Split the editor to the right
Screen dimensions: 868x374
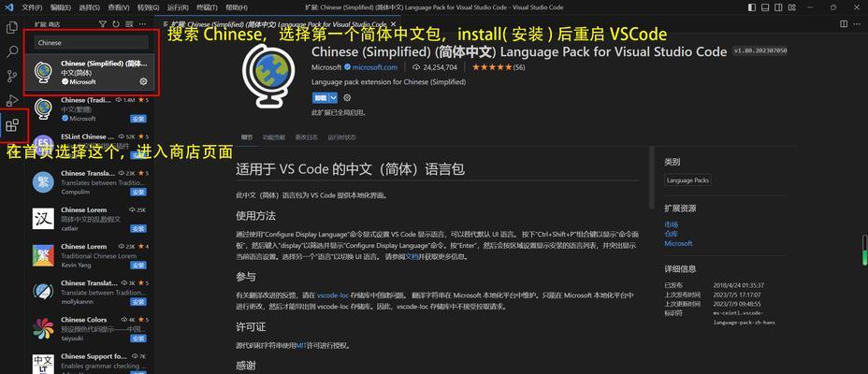click(x=844, y=23)
